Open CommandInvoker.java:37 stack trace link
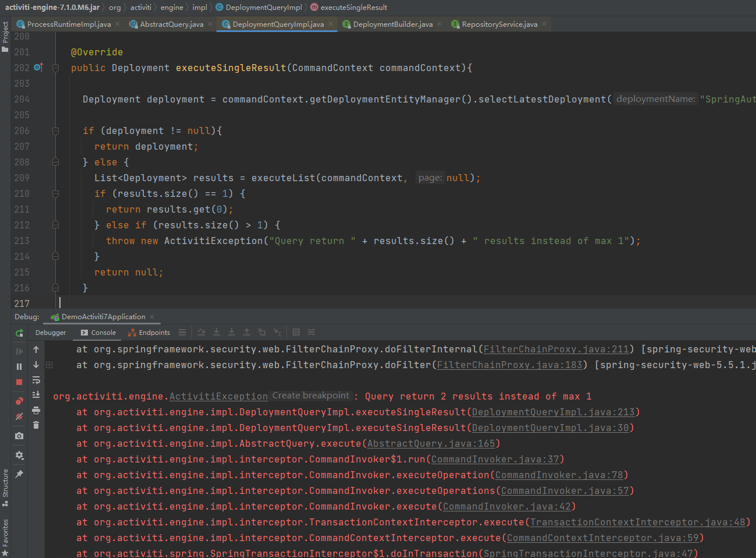Image resolution: width=756 pixels, height=558 pixels. [495, 460]
